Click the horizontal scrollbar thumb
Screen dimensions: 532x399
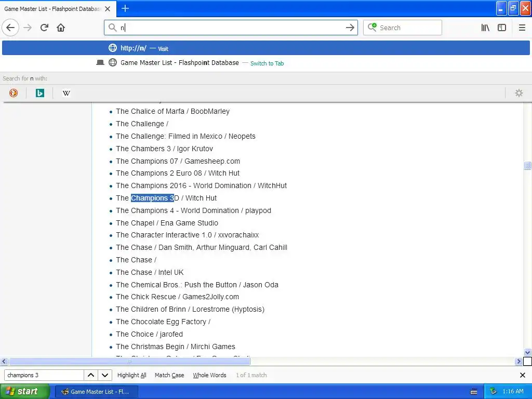pyautogui.click(x=129, y=362)
